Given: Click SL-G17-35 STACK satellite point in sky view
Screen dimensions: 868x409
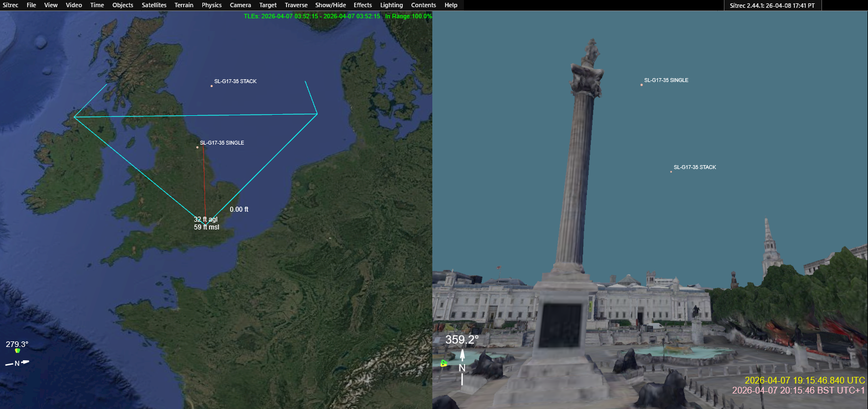Looking at the screenshot, I should coord(671,172).
